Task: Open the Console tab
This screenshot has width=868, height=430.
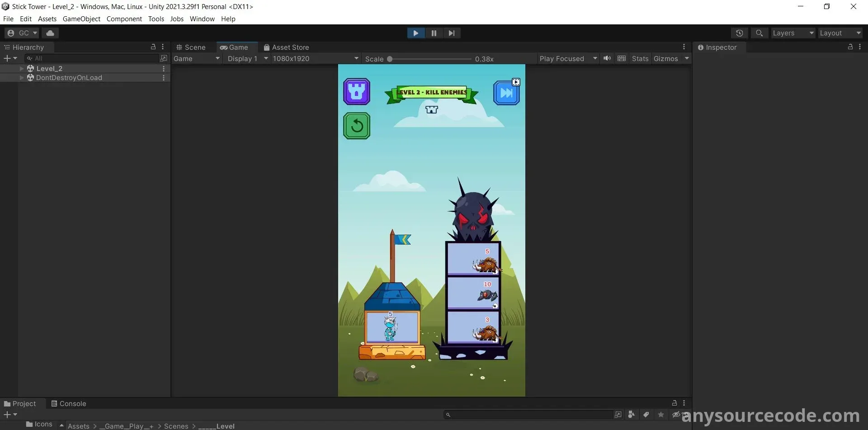Action: pos(68,404)
